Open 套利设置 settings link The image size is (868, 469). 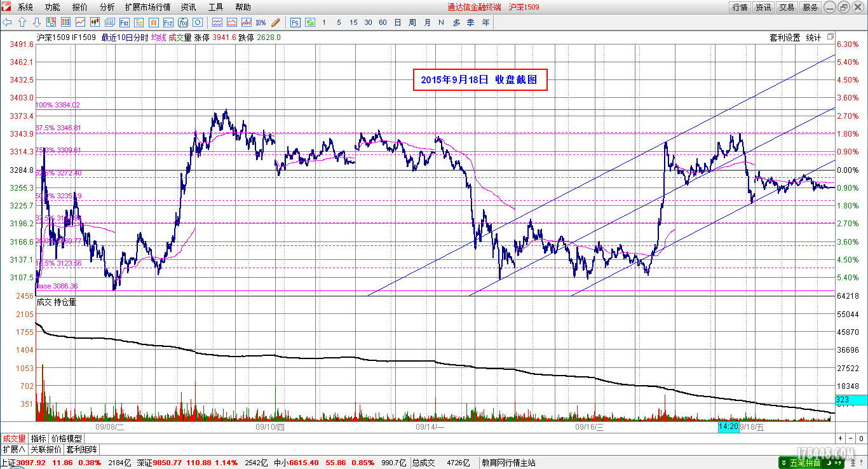point(785,37)
